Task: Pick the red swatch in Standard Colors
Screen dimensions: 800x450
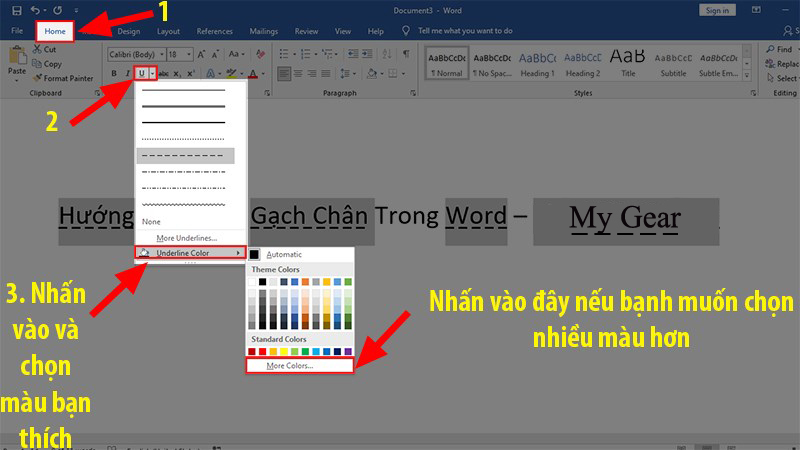Action: (262, 351)
